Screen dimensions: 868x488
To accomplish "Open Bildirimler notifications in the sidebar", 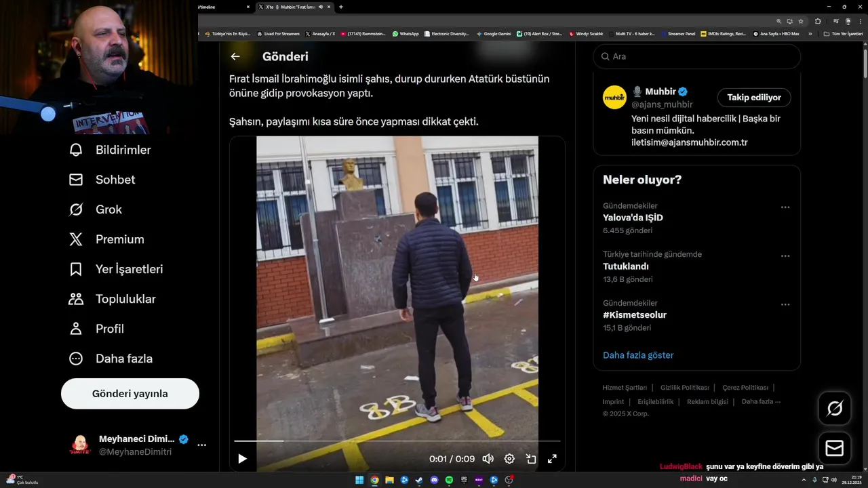I will 110,150.
